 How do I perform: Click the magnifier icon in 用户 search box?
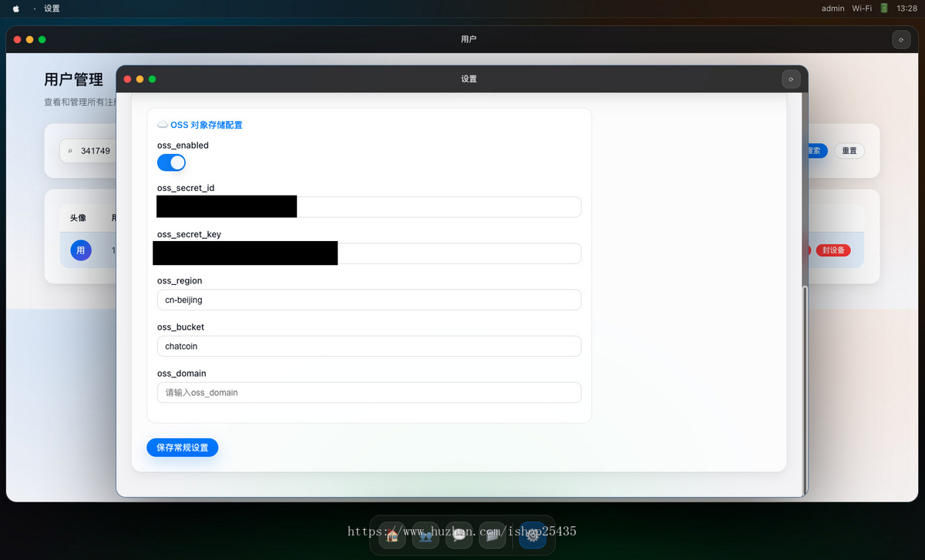tap(70, 151)
